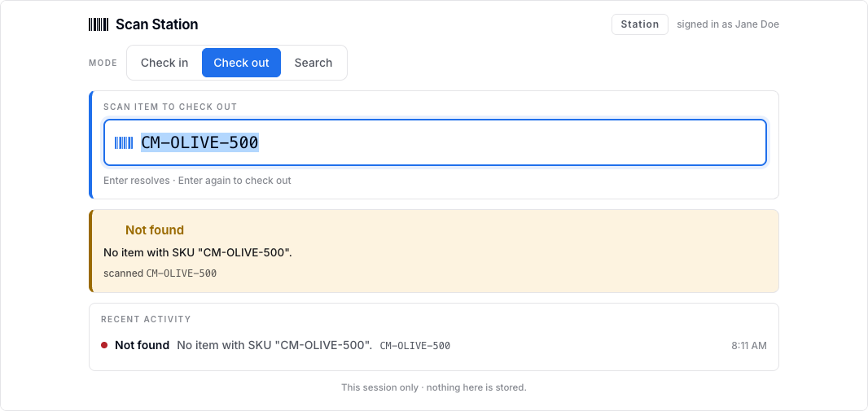Click 'Not found' label in recent activity row
This screenshot has width=868, height=411.
(x=142, y=345)
